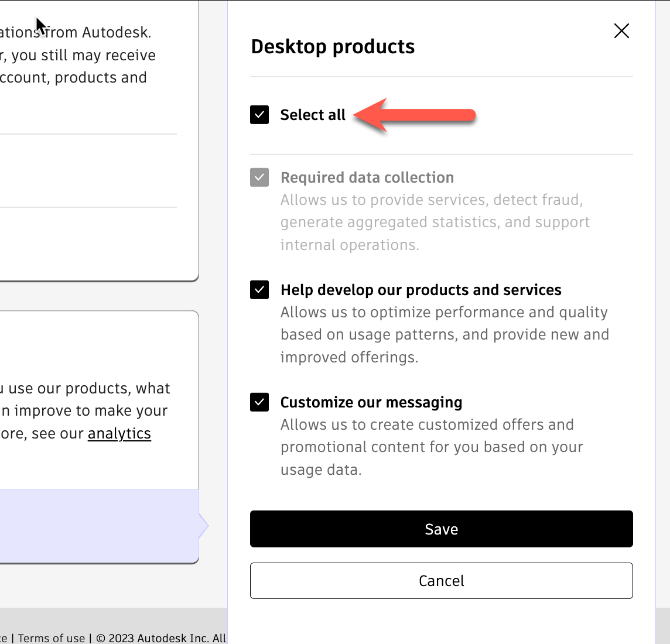Open Terms of use in footer

tap(52, 638)
